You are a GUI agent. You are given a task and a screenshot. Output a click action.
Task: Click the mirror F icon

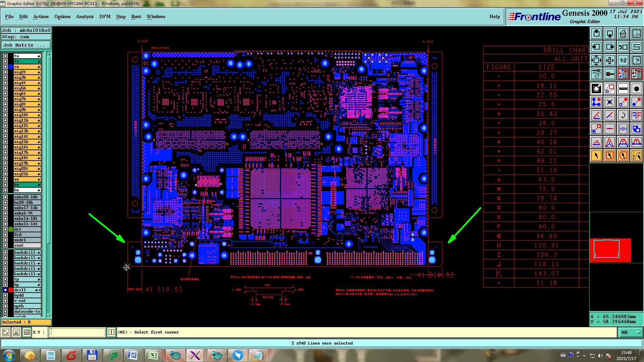(636, 115)
